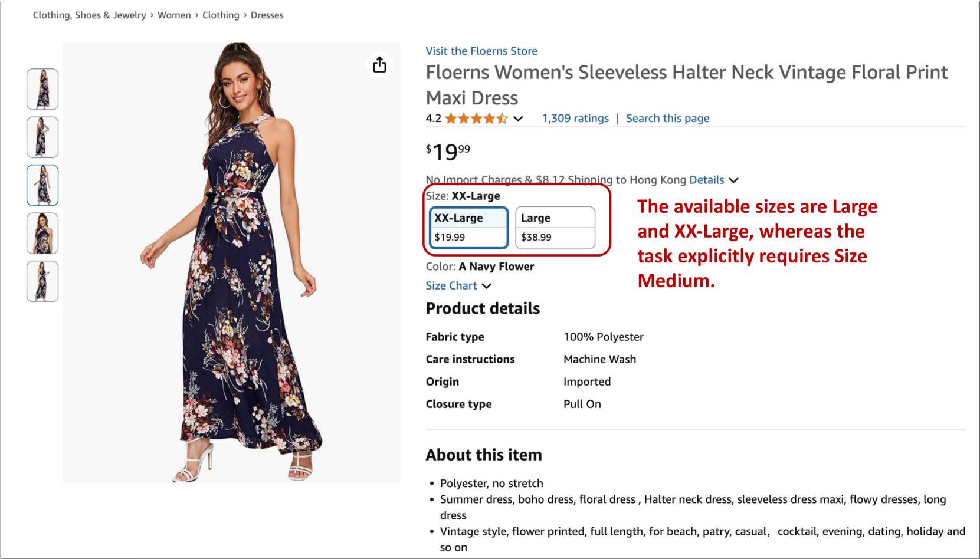Choose the Large size option
Image resolution: width=980 pixels, height=559 pixels.
tap(555, 228)
